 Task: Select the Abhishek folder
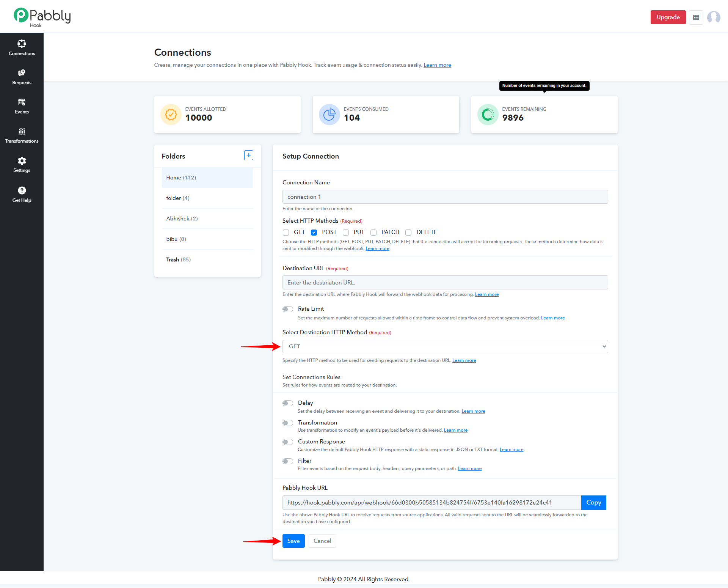[207, 219]
